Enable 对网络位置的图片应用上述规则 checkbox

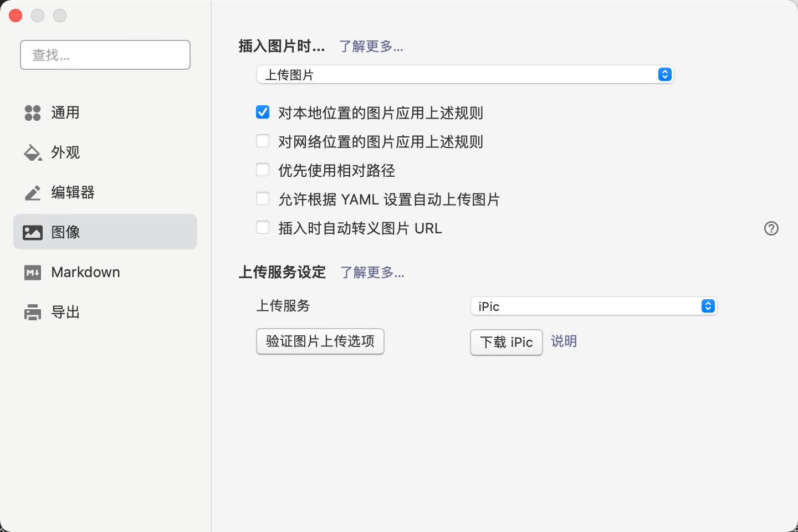pyautogui.click(x=263, y=141)
